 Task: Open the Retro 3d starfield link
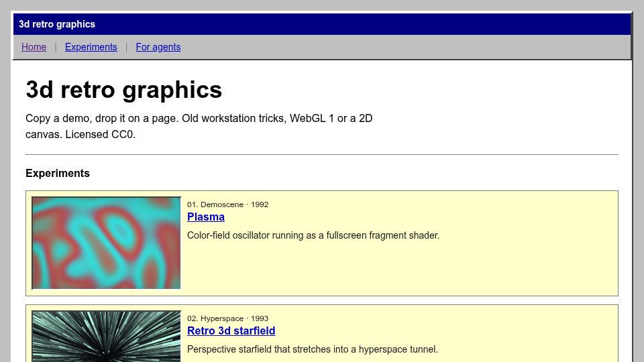231,330
